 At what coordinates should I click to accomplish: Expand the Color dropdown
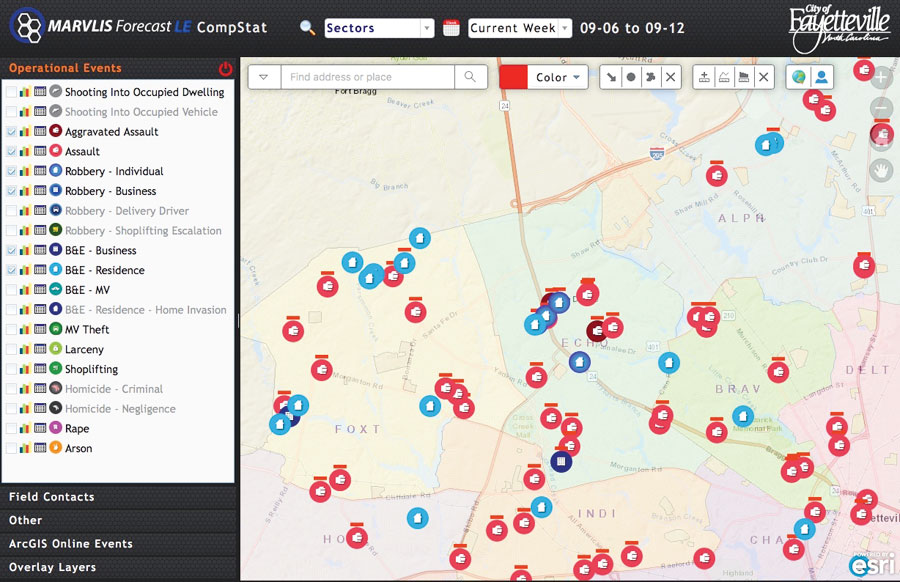[558, 77]
